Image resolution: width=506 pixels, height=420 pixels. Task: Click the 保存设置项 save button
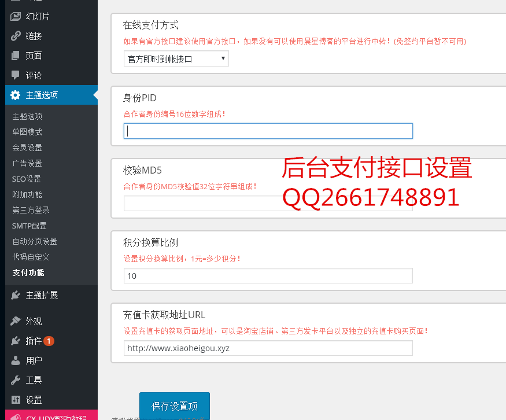tap(174, 406)
